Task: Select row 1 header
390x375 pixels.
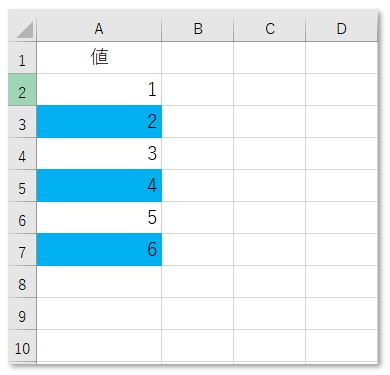Action: point(22,58)
